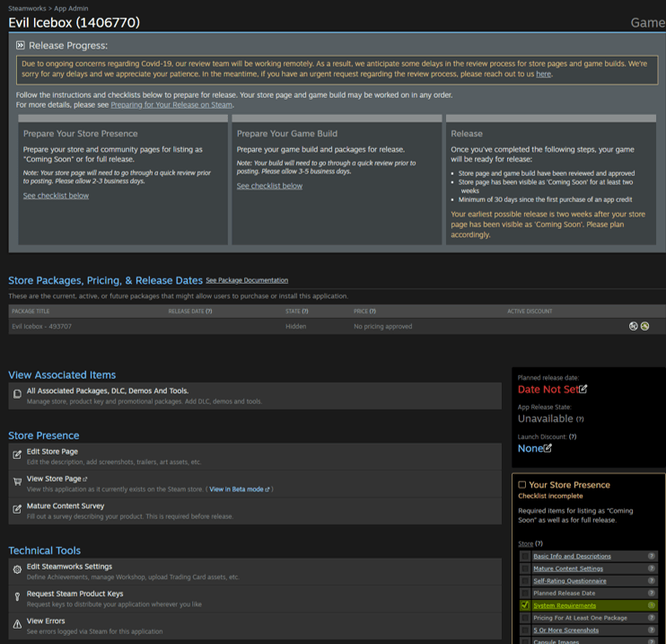Open Preparing for Your Release on Steam link
Viewport: 666px width, 644px height.
(x=171, y=104)
